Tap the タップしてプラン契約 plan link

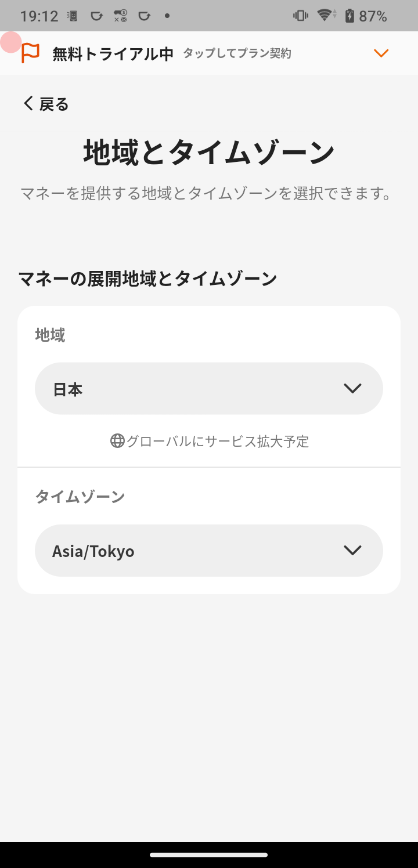(x=237, y=54)
